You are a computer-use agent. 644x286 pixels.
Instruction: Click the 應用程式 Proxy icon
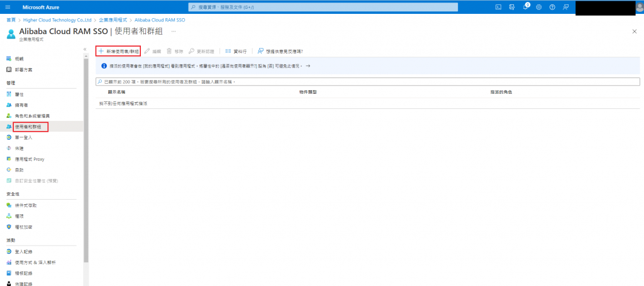9,159
